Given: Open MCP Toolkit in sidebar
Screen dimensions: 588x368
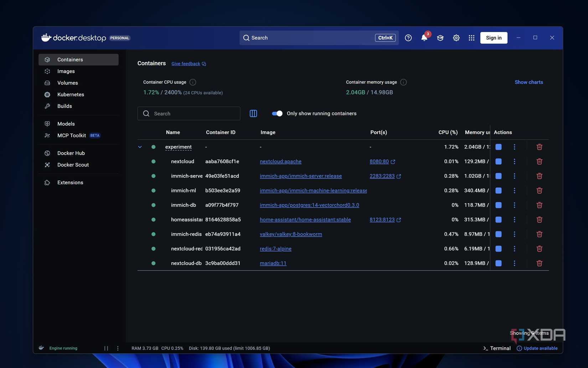Looking at the screenshot, I should (x=78, y=135).
